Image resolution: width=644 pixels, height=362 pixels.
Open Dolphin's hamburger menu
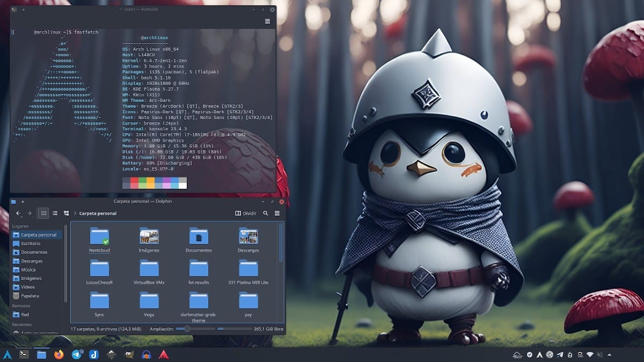[x=277, y=213]
